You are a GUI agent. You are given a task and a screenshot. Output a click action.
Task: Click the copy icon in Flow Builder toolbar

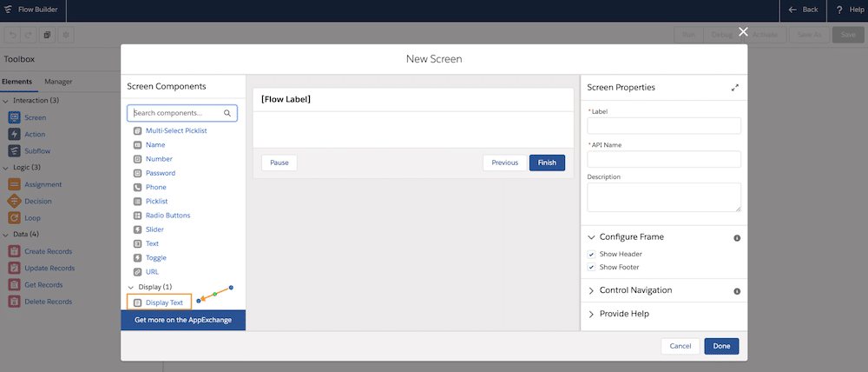point(48,35)
